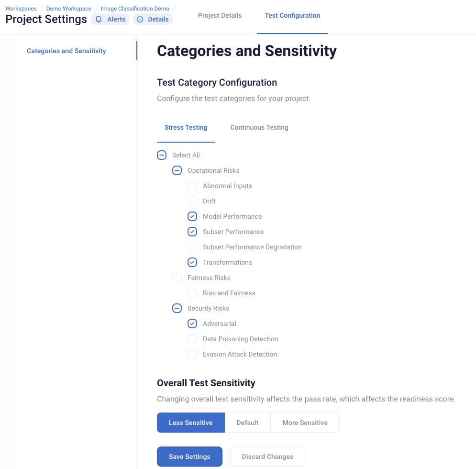Deselect the Fairness Risks group
This screenshot has height=469, width=476.
tap(177, 278)
